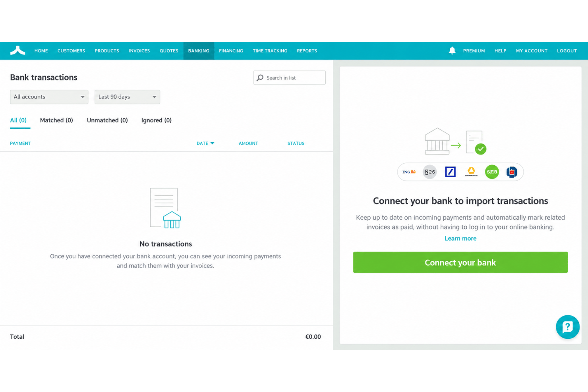Viewport: 588px width, 392px height.
Task: Open the QUOTES menu
Action: pyautogui.click(x=169, y=51)
